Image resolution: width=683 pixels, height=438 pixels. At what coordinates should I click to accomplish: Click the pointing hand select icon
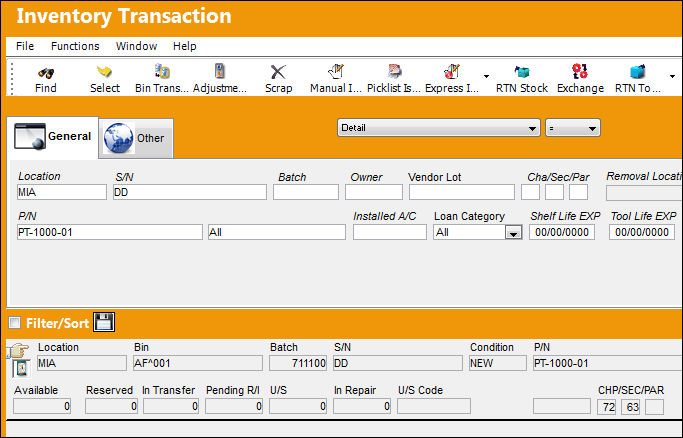point(18,350)
